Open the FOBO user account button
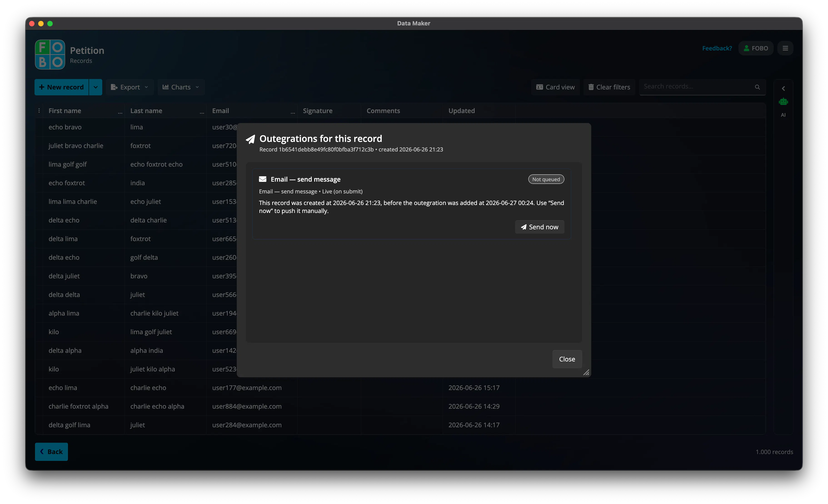The width and height of the screenshot is (828, 504). coord(756,48)
